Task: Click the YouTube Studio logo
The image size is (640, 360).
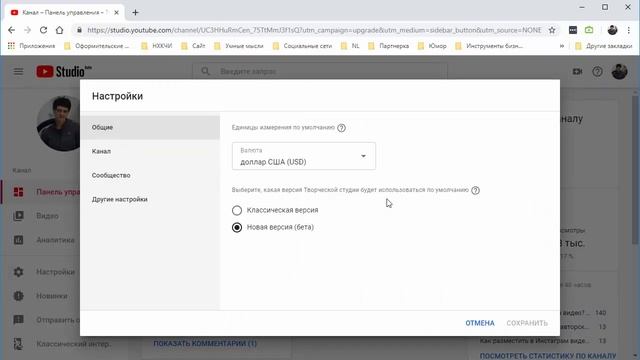Action: point(64,71)
